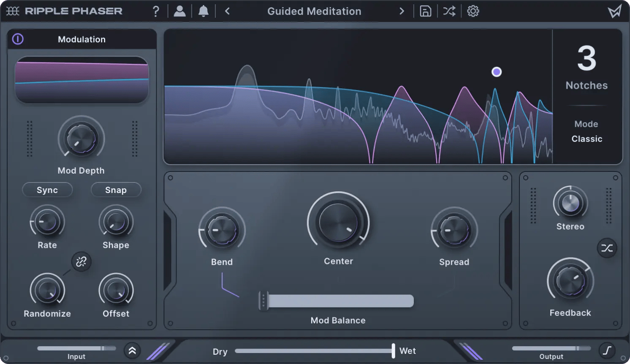Click the Dry label
The height and width of the screenshot is (364, 630).
pyautogui.click(x=220, y=351)
